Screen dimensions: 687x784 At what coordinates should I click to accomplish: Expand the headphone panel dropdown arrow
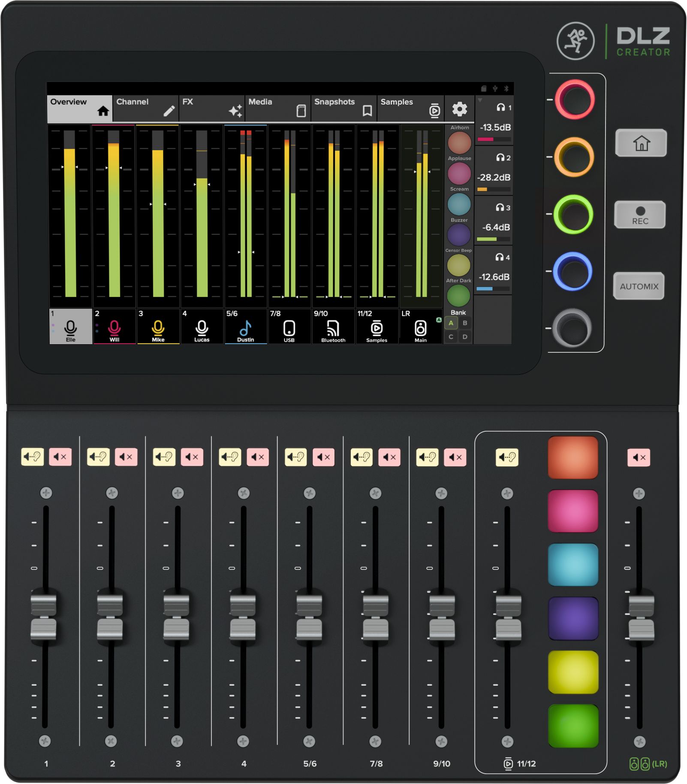(x=480, y=100)
